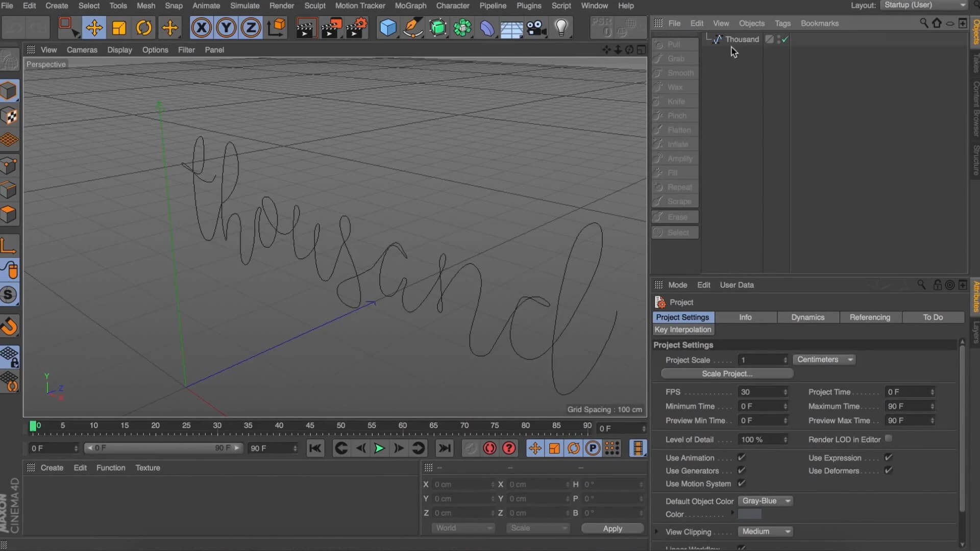The image size is (980, 551).
Task: Click the Cube primitive icon
Action: tap(388, 28)
